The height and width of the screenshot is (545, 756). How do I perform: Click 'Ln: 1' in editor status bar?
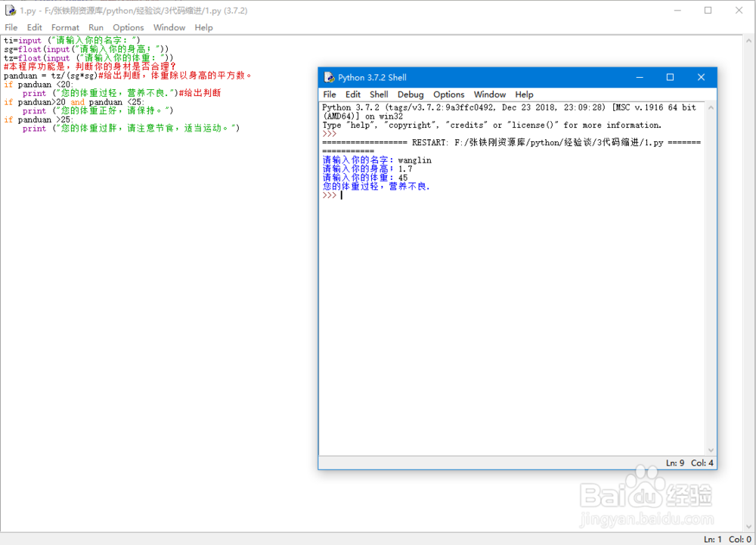click(x=713, y=539)
